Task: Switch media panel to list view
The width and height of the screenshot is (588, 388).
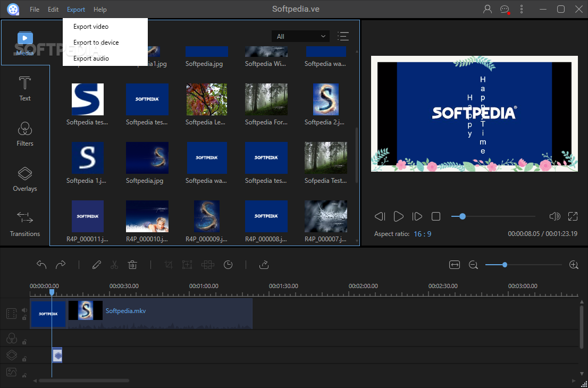Action: click(x=343, y=36)
